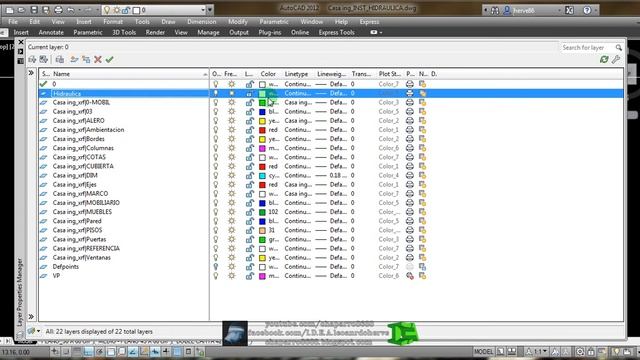This screenshot has height=360, width=640.
Task: Click the Search for layer field
Action: [587, 48]
